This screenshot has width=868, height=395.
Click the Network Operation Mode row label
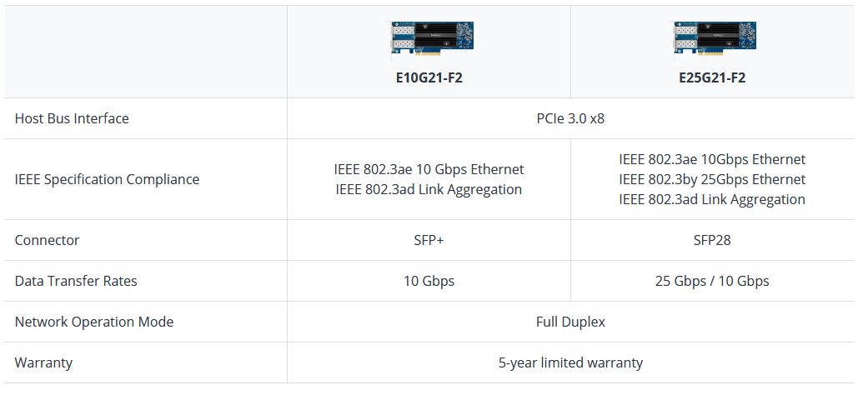pos(94,322)
